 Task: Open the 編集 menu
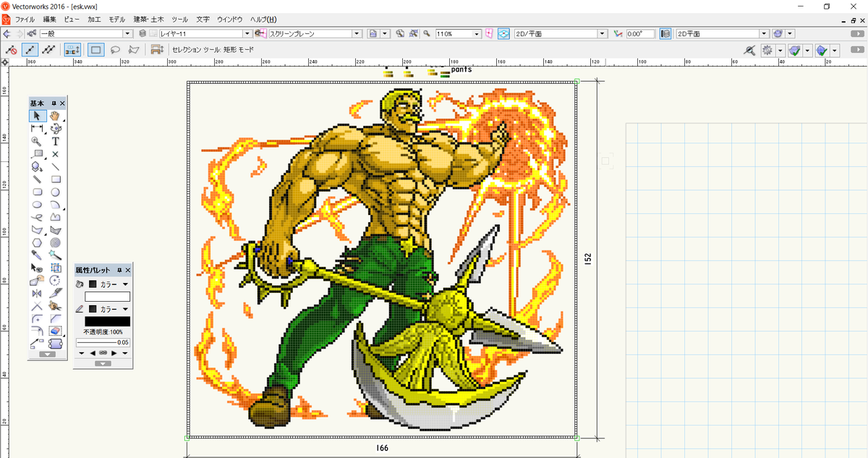click(49, 19)
